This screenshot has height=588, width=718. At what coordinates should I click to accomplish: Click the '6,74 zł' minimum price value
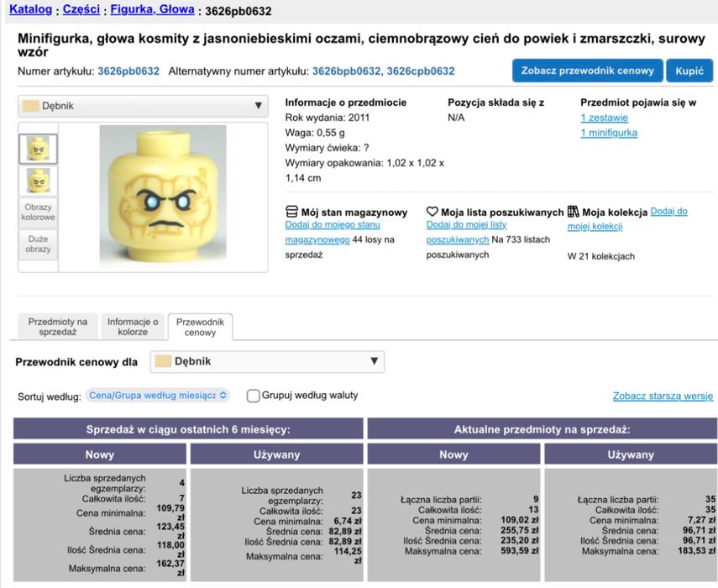[348, 521]
